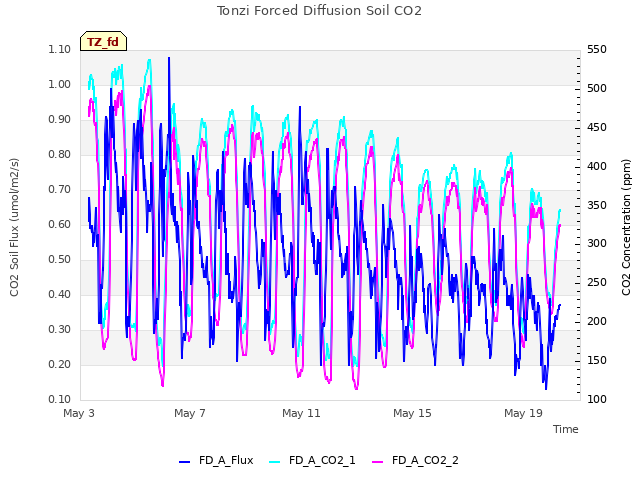Click the 100 right axis value

tap(597, 400)
